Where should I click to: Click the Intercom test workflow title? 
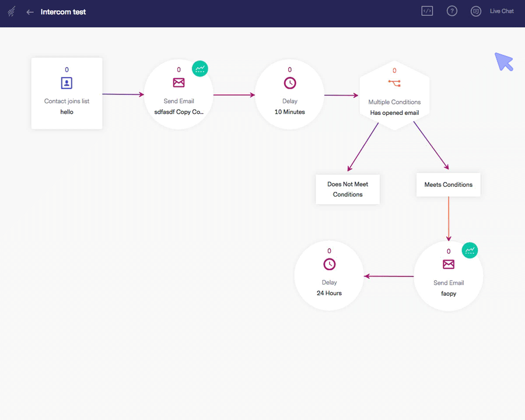(63, 12)
